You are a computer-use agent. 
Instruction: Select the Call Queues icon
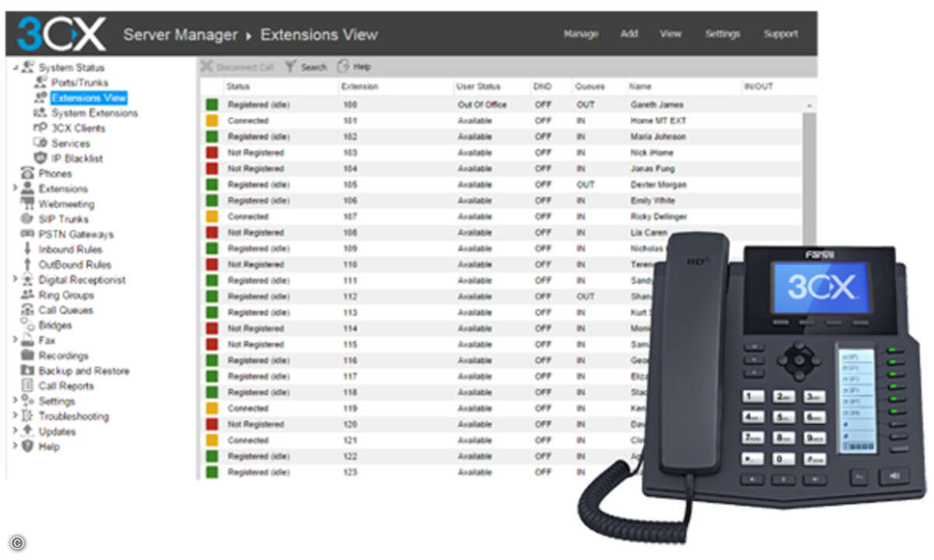(x=28, y=310)
